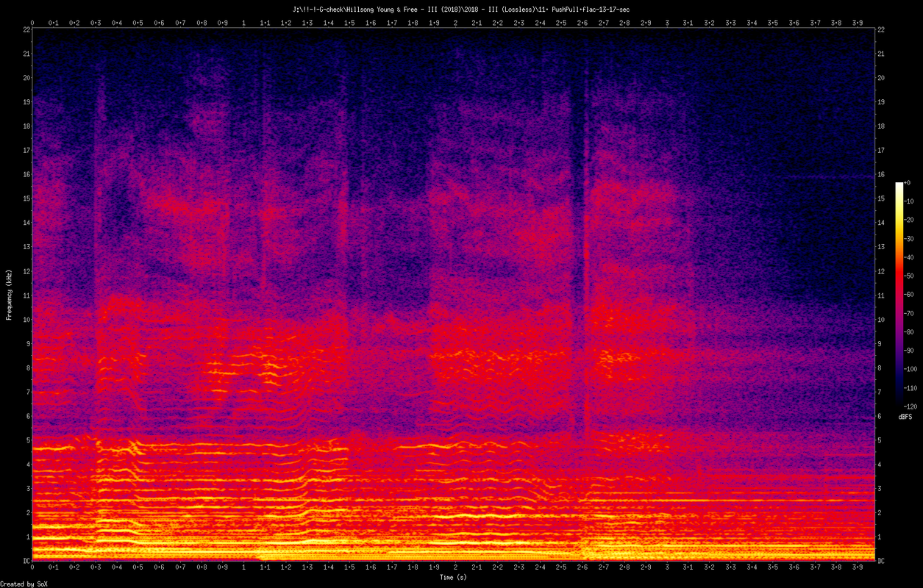Screen dimensions: 923x588
Task: Click the "1" tick on the bottom time axis
Action: pyautogui.click(x=243, y=568)
